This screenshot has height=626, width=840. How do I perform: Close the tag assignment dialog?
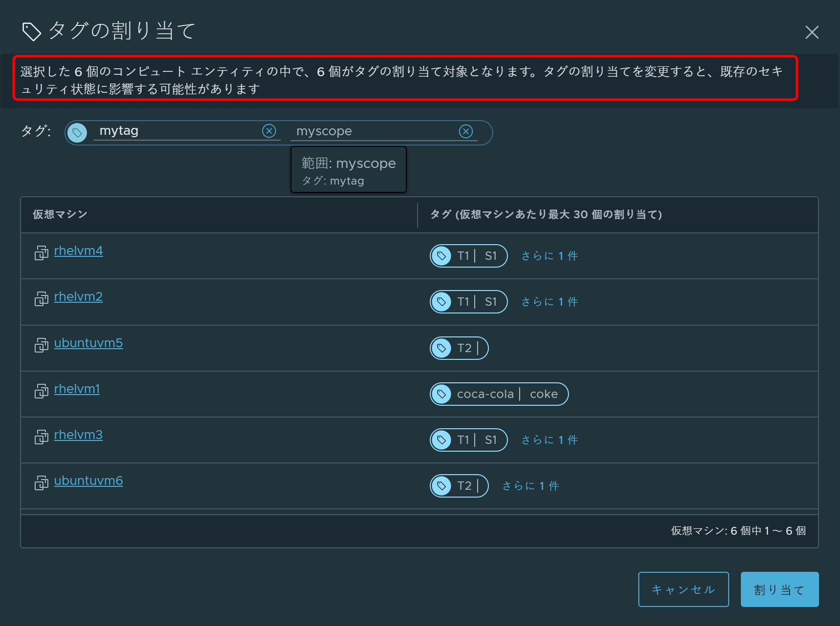coord(812,32)
